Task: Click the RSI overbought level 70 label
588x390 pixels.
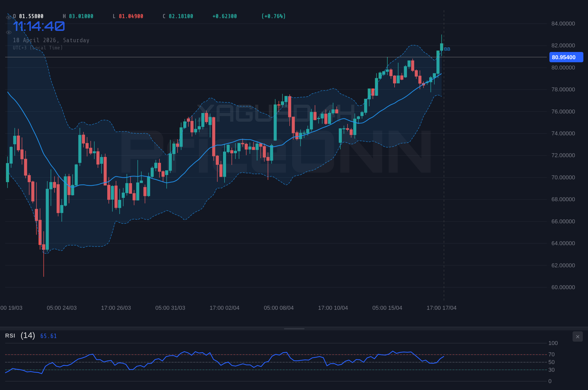Action: coord(551,354)
